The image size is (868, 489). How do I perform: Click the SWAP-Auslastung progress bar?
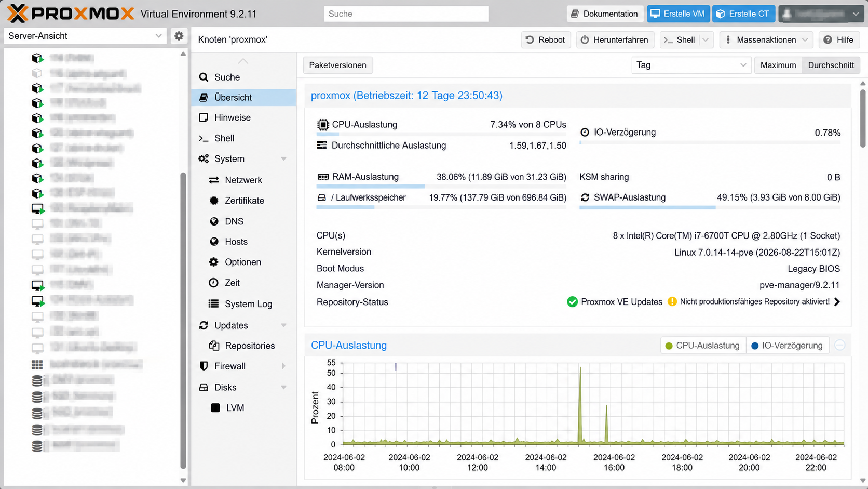tap(710, 207)
